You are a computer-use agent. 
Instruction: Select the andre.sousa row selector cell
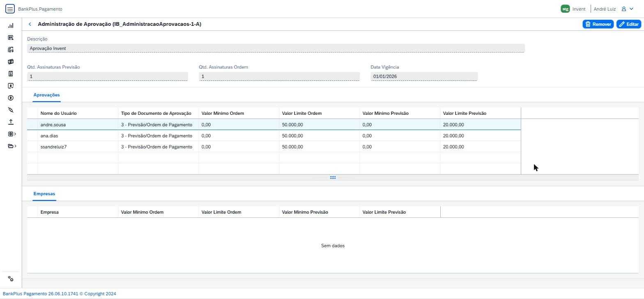pyautogui.click(x=32, y=125)
